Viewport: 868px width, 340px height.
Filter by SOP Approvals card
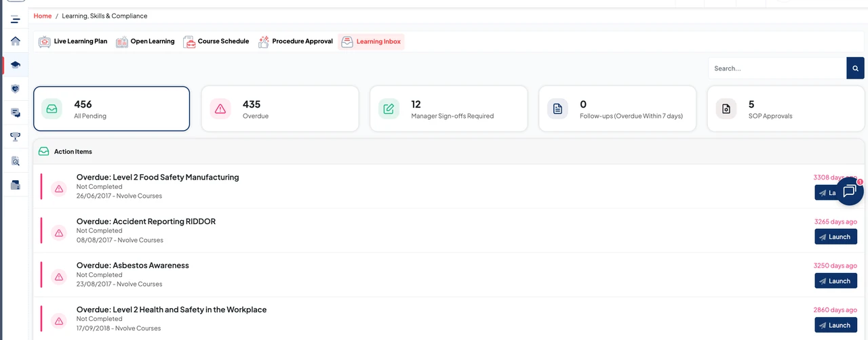tap(786, 108)
